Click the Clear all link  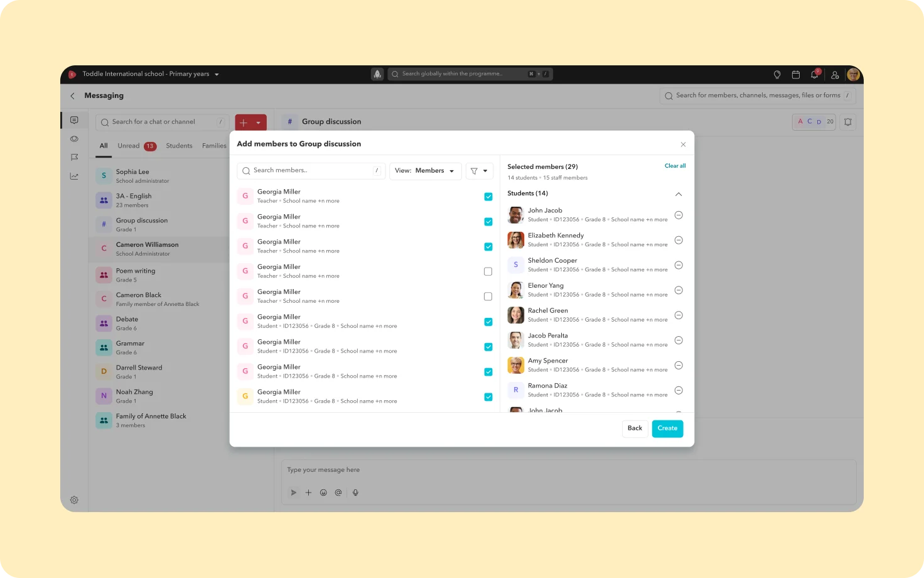675,166
